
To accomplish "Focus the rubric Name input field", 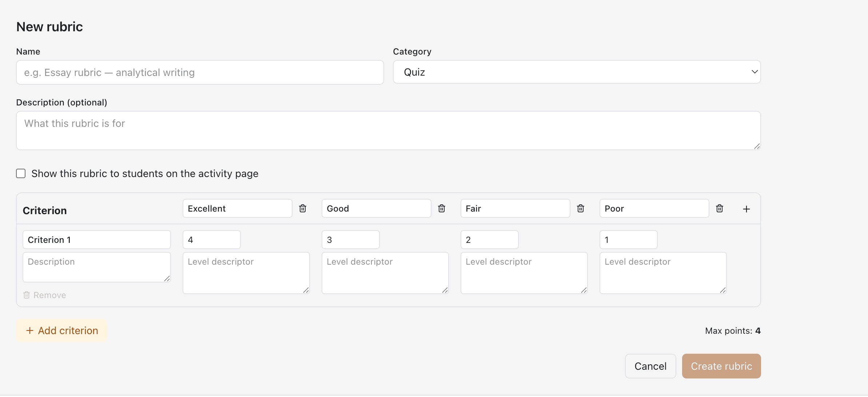I will pyautogui.click(x=200, y=72).
